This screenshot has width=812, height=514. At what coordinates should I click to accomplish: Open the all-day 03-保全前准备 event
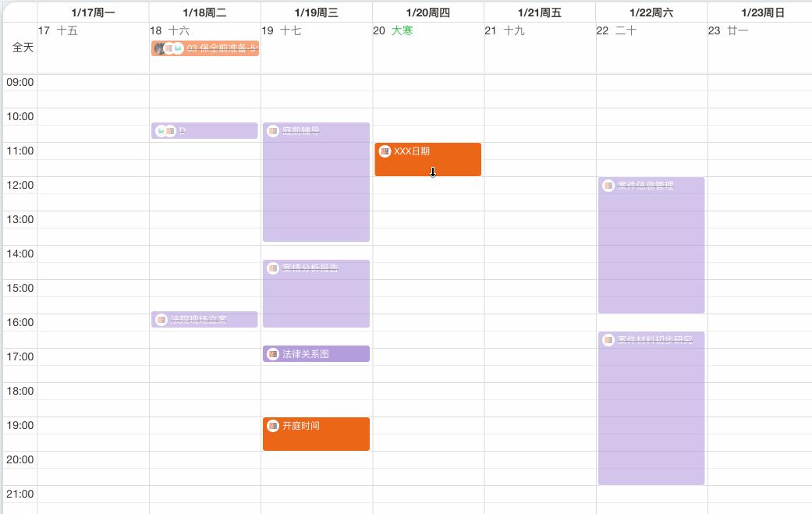click(205, 48)
